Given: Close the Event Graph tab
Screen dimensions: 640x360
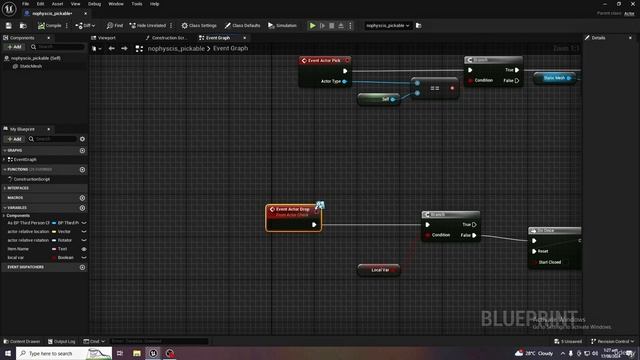Looking at the screenshot, I should (244, 38).
